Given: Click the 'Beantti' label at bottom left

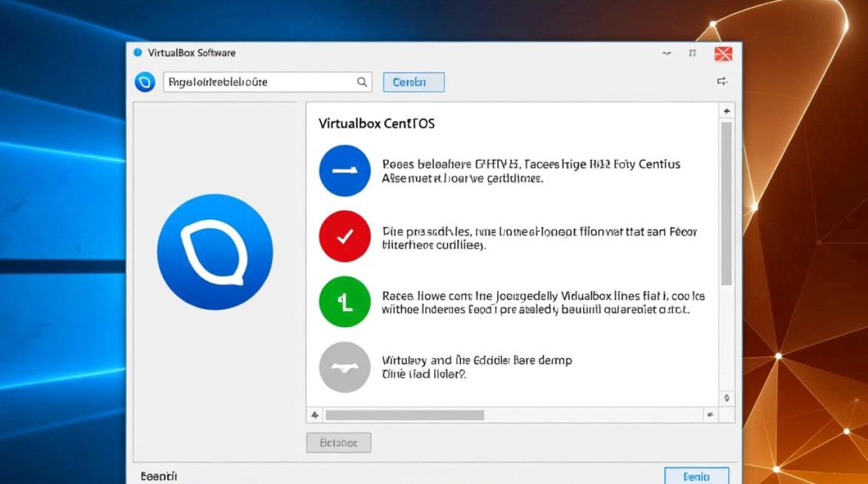Looking at the screenshot, I should point(159,476).
